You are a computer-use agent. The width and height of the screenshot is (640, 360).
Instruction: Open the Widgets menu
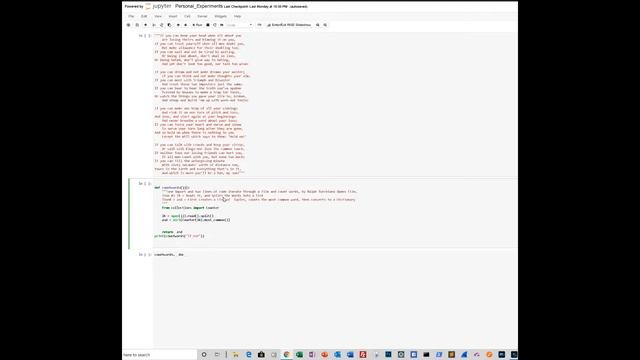tap(220, 16)
